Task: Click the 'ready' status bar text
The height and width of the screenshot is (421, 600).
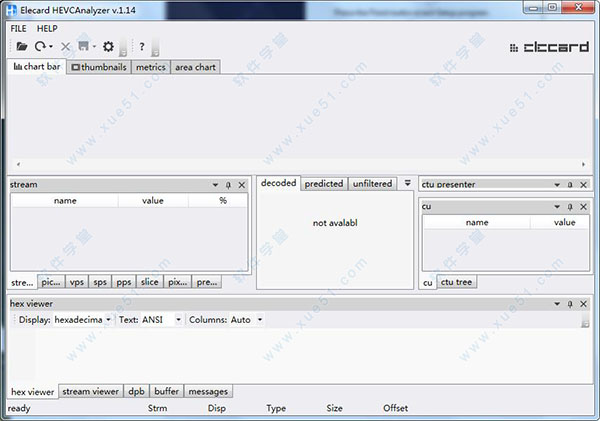Action: click(x=19, y=408)
